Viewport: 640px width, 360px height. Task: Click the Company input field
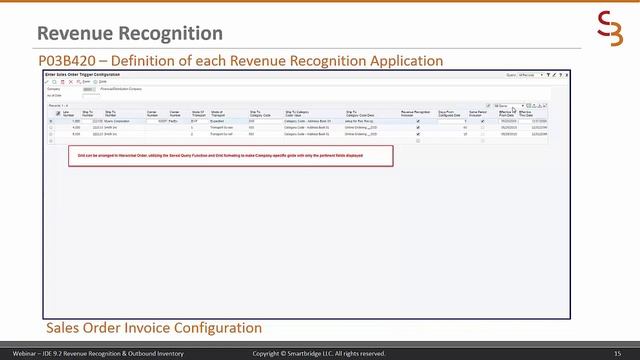click(x=89, y=89)
